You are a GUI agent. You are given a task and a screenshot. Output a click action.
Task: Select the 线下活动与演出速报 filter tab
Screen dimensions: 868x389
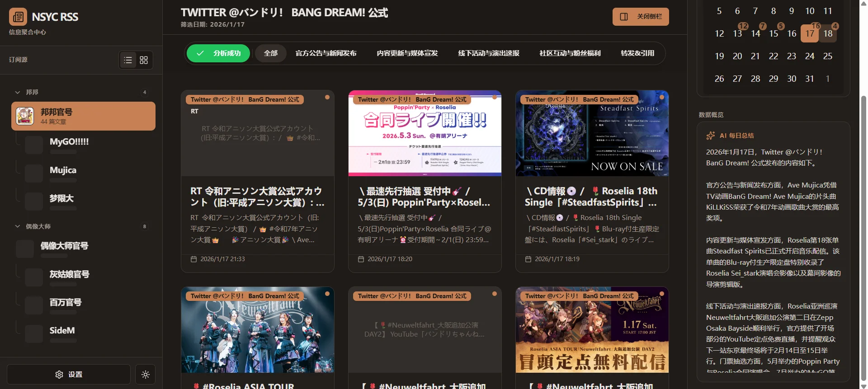[x=489, y=53]
